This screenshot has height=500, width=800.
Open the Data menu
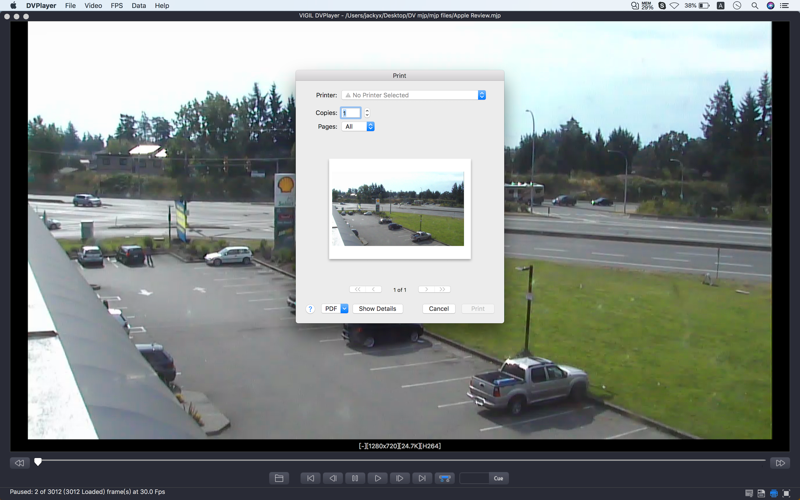(139, 6)
